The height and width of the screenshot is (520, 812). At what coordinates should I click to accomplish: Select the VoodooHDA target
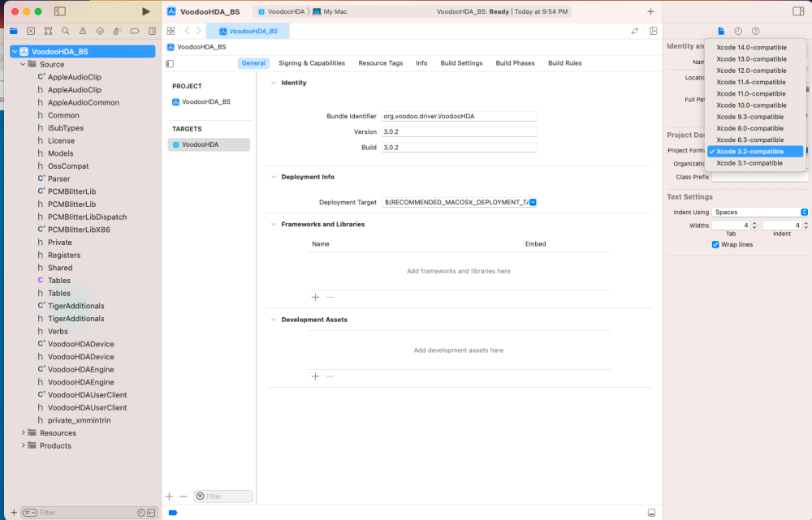point(209,144)
